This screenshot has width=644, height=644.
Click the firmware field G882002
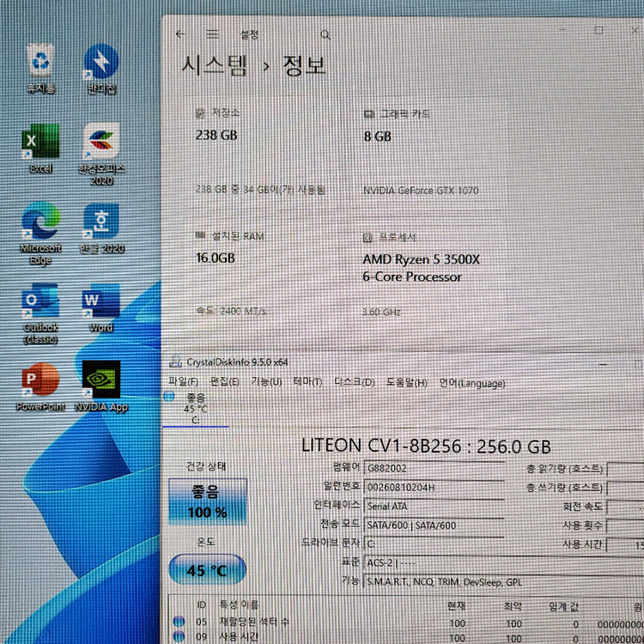(x=434, y=468)
